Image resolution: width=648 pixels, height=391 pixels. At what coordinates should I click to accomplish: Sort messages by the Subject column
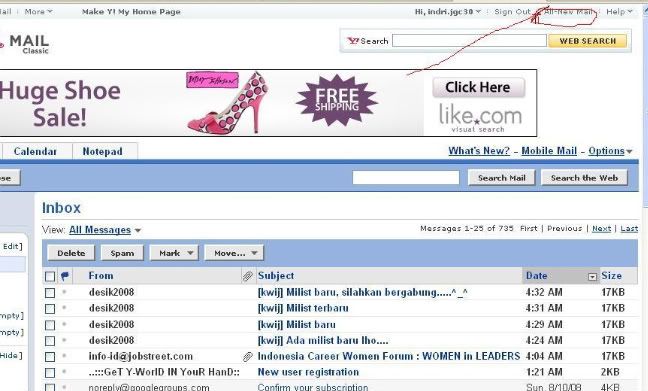point(276,276)
